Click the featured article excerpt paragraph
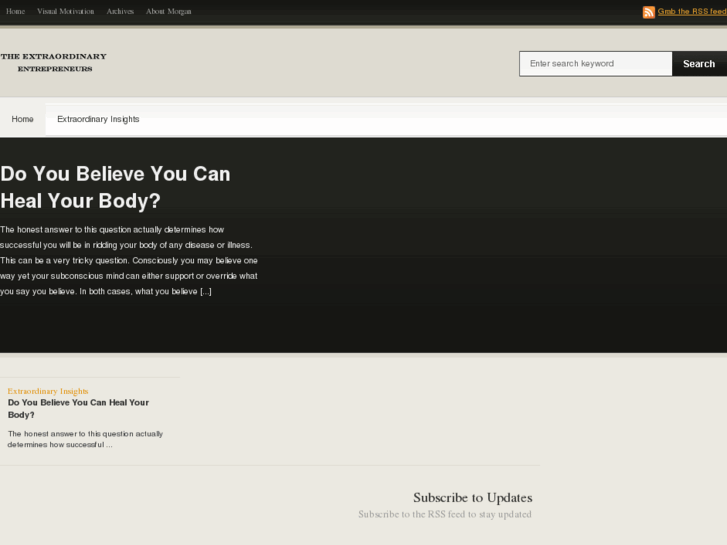Screen dimensions: 727x545 pyautogui.click(x=128, y=260)
